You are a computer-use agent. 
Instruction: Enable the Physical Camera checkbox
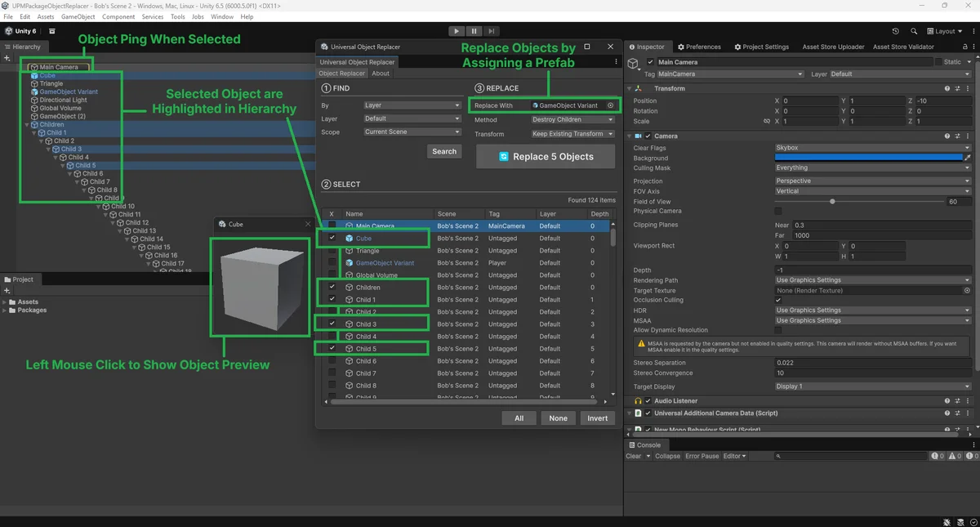[x=778, y=211]
